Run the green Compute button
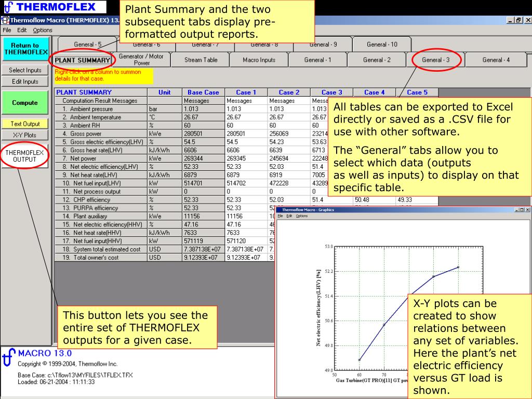 (25, 102)
